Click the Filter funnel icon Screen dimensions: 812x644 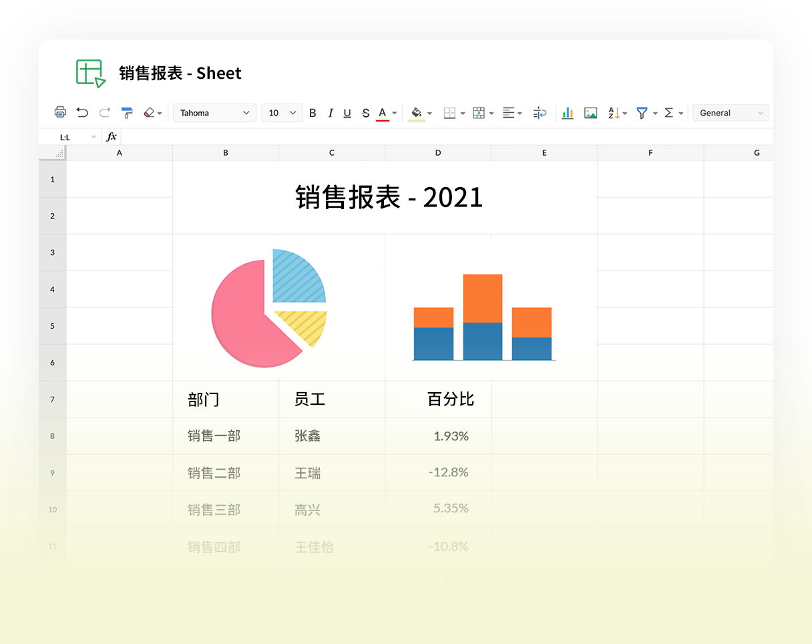click(642, 113)
